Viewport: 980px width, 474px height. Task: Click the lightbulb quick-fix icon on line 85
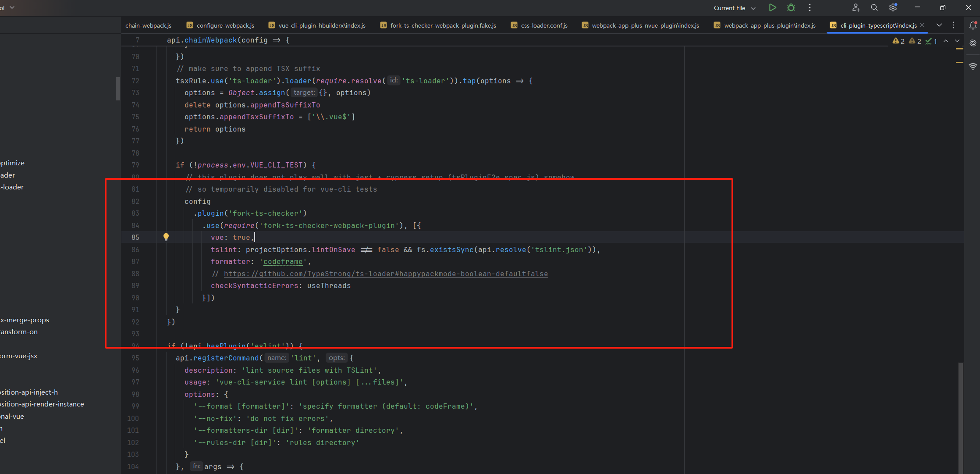point(166,237)
